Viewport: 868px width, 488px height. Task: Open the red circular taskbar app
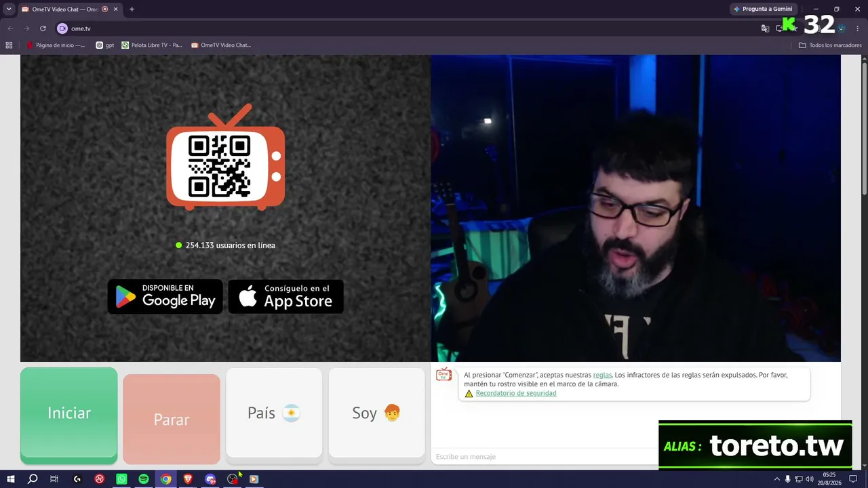(x=99, y=479)
